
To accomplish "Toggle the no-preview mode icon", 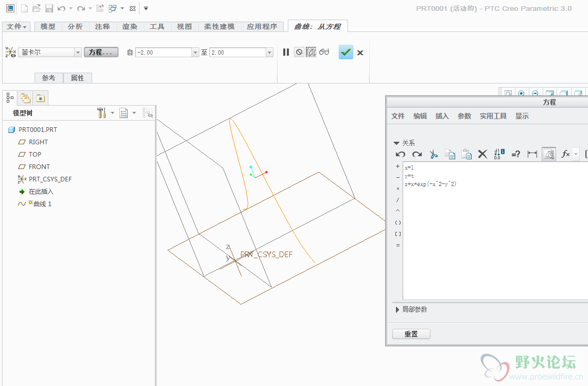I will (x=299, y=52).
